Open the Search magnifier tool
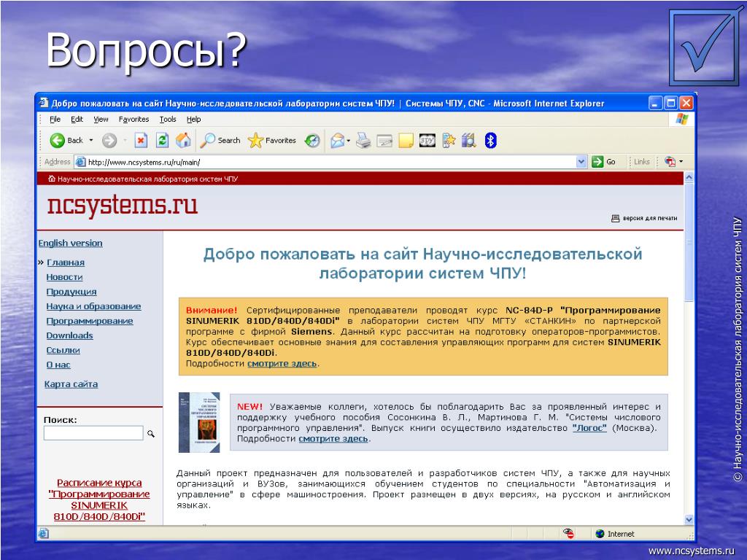The height and width of the screenshot is (560, 747). click(x=220, y=141)
